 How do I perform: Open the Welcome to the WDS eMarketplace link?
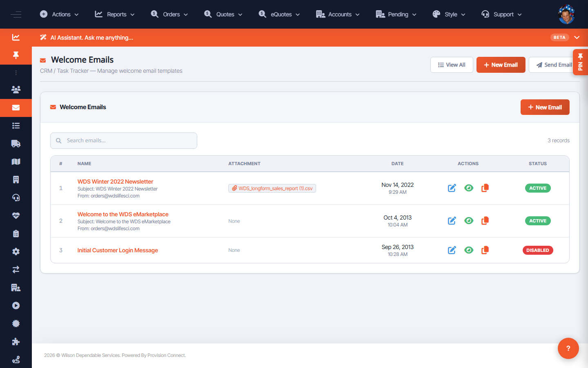pyautogui.click(x=123, y=214)
